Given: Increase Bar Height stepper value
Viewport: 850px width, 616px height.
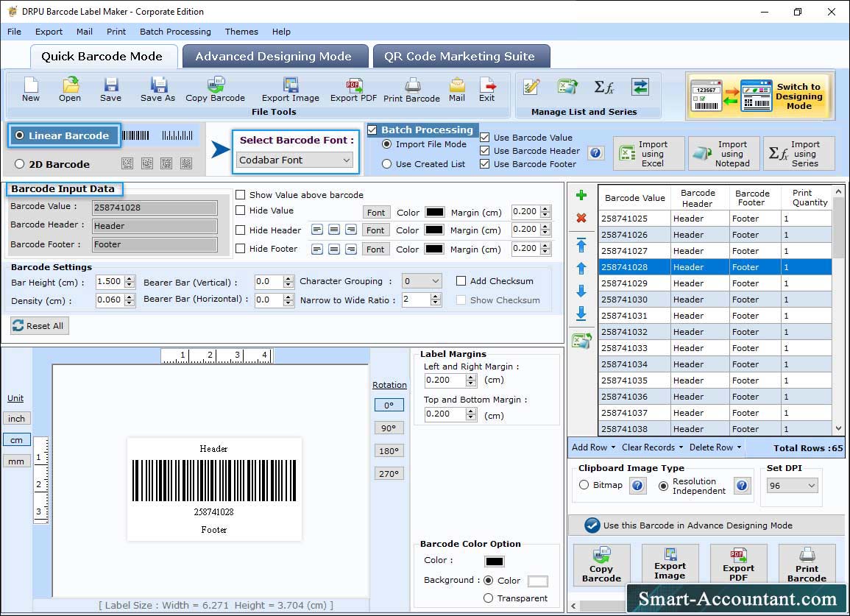Looking at the screenshot, I should point(130,279).
